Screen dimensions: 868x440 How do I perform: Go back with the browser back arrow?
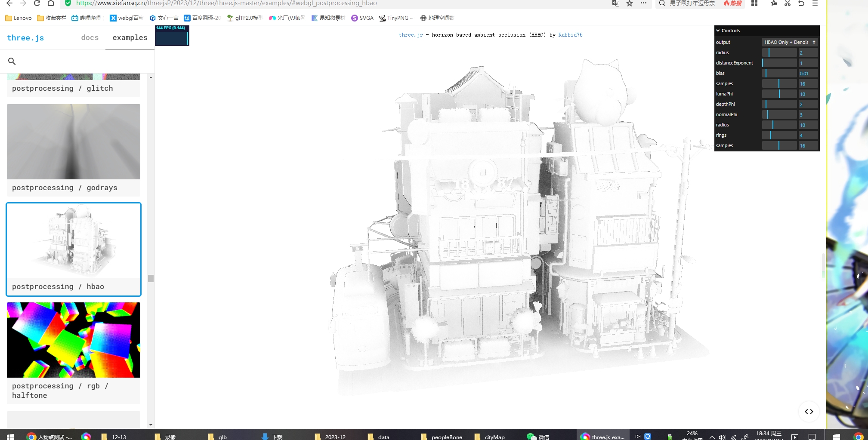9,3
